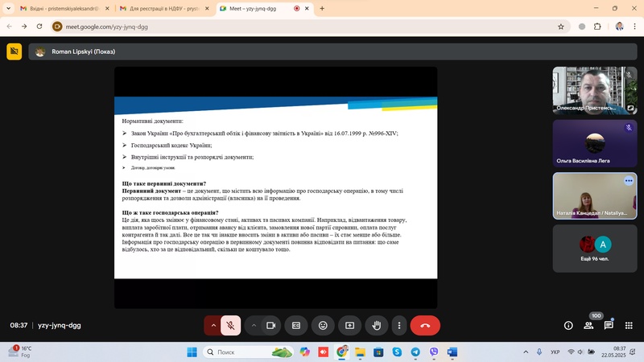Close the Вхідні Gmail tab
Viewport: 644px width, 362px height.
(107, 8)
